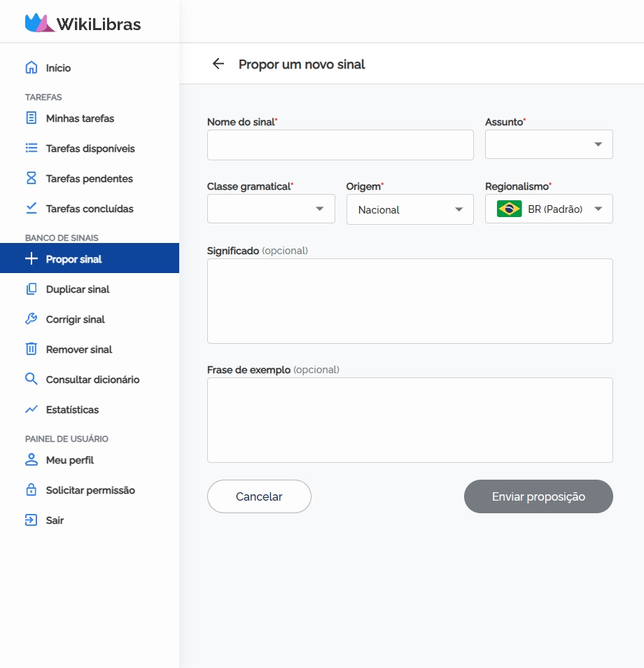The image size is (644, 668).
Task: Open the Origem dropdown showing Nacional
Action: (409, 209)
